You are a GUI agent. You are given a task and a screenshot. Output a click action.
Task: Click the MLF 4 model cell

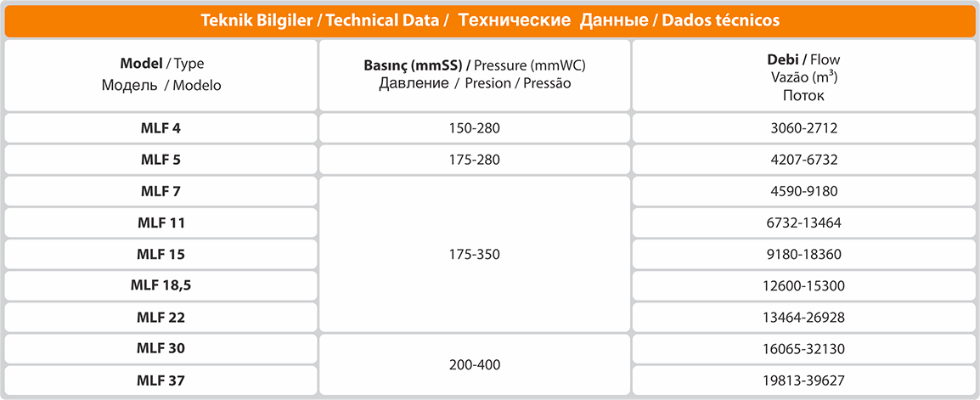pyautogui.click(x=161, y=128)
